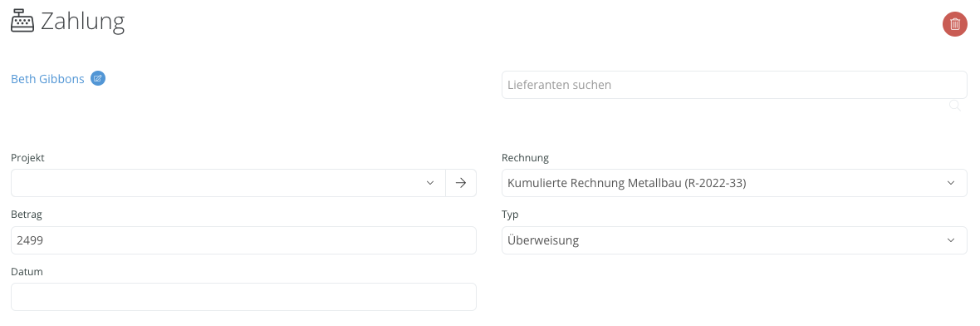This screenshot has height=326, width=980.
Task: Click the Datum field label
Action: tap(27, 272)
